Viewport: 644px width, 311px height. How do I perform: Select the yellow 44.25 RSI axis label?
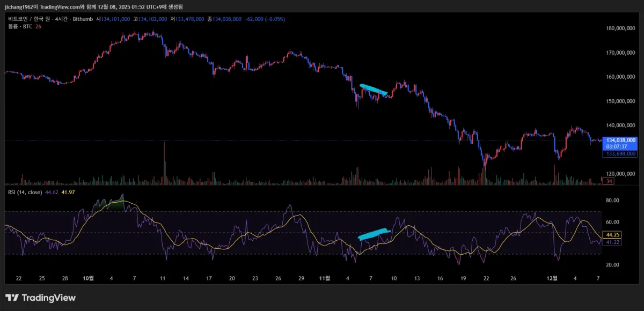tap(612, 235)
